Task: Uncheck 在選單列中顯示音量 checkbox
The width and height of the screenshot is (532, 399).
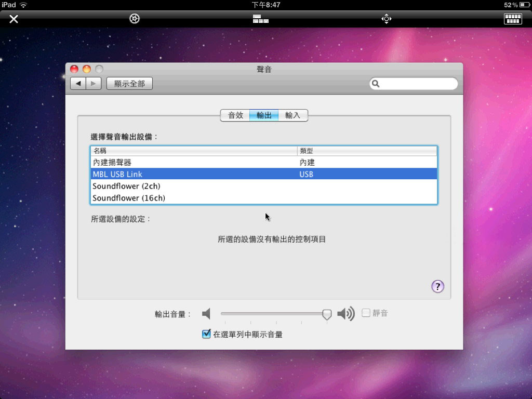Action: tap(206, 335)
